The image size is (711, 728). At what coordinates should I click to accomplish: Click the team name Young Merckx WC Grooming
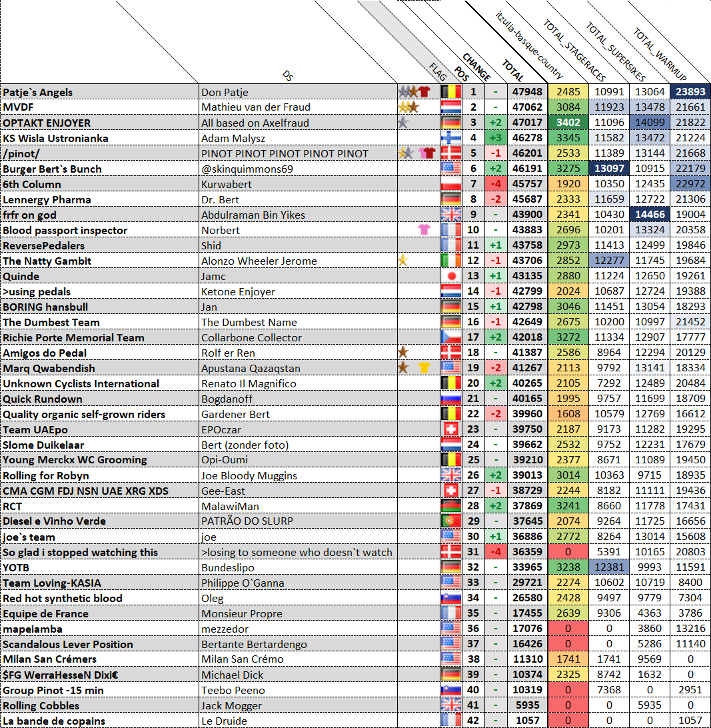(75, 459)
